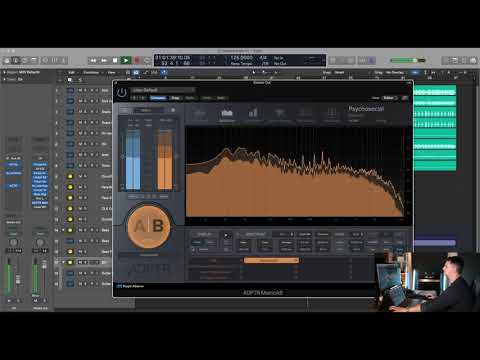
Task: Select the Spectrum analyzer module icon
Action: tap(227, 114)
